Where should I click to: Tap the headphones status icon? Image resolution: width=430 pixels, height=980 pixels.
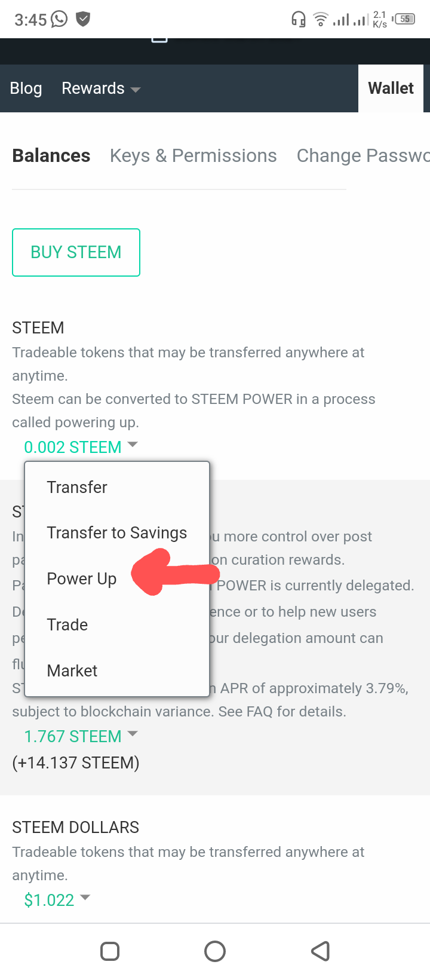298,19
